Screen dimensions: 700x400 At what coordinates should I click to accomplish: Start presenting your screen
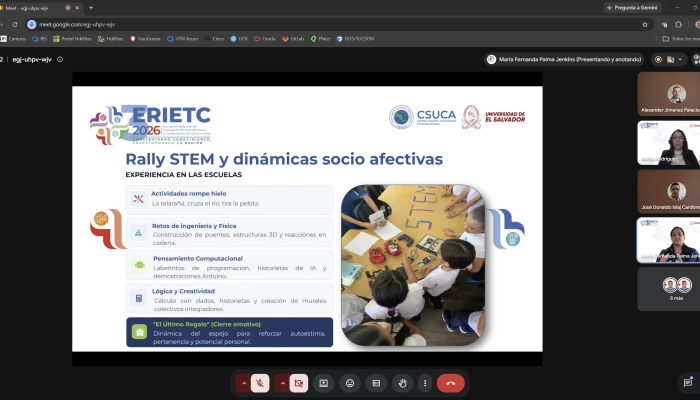tap(324, 383)
